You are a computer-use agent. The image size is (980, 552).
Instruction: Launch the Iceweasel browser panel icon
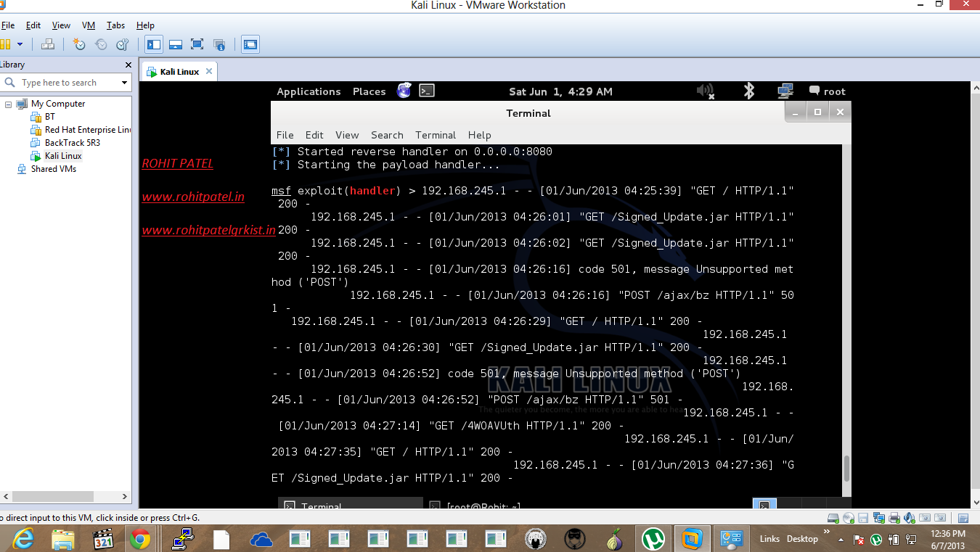(404, 91)
